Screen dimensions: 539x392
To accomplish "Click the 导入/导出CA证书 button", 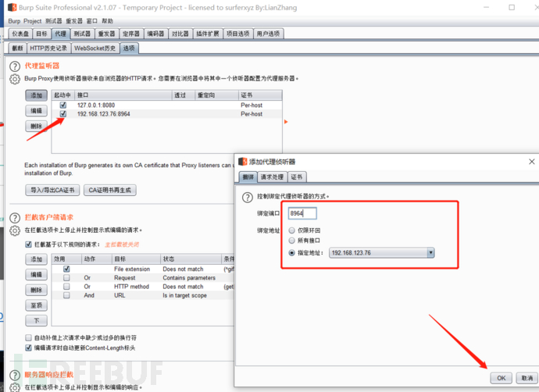I will pos(52,190).
